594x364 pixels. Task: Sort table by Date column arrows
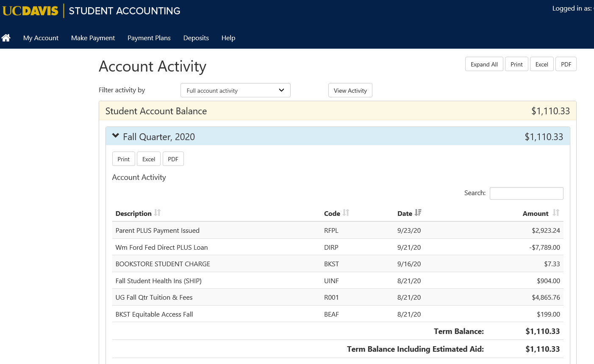pyautogui.click(x=418, y=213)
